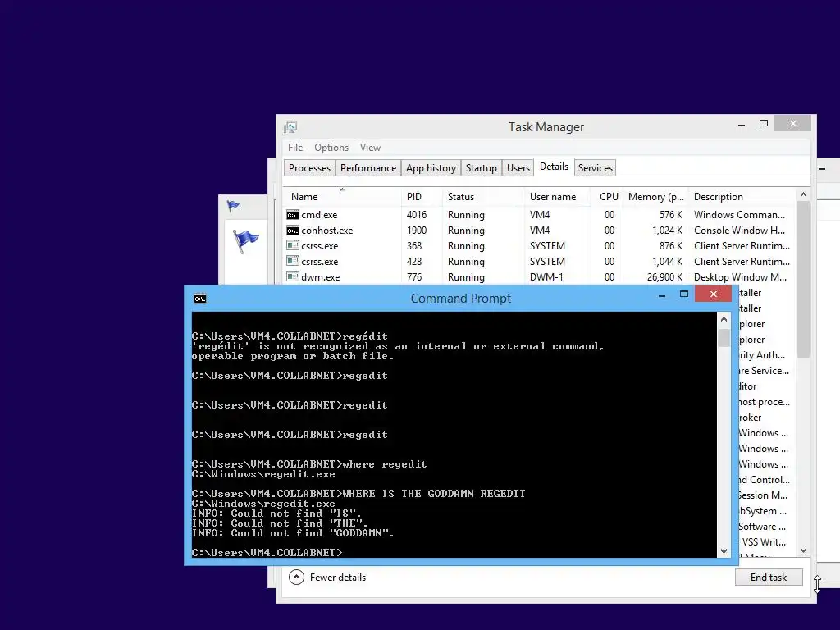Select the cmd.exe row name
The height and width of the screenshot is (630, 840).
point(319,215)
